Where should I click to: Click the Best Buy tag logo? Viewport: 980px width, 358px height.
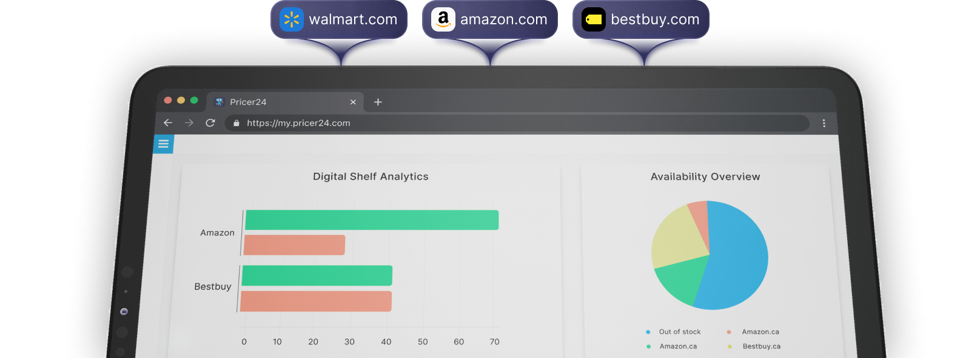594,19
